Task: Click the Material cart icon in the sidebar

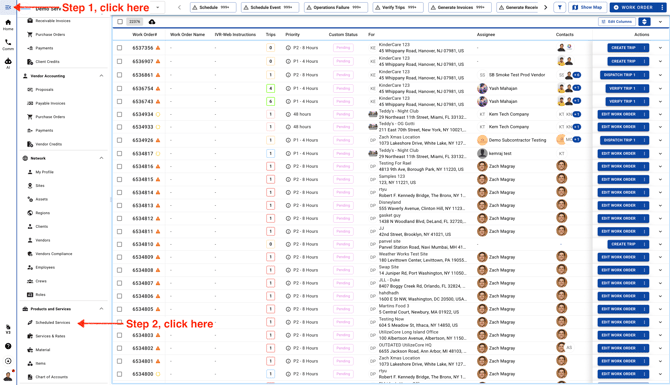Action: (x=30, y=350)
